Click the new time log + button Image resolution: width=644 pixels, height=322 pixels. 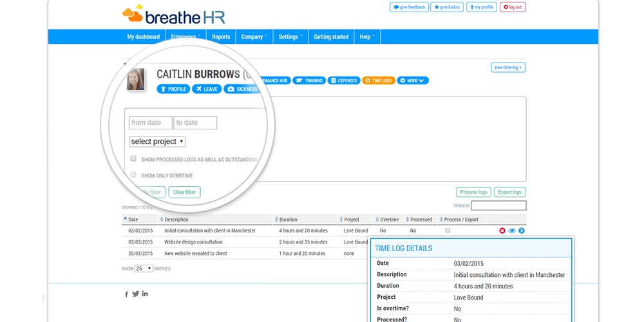click(x=508, y=68)
